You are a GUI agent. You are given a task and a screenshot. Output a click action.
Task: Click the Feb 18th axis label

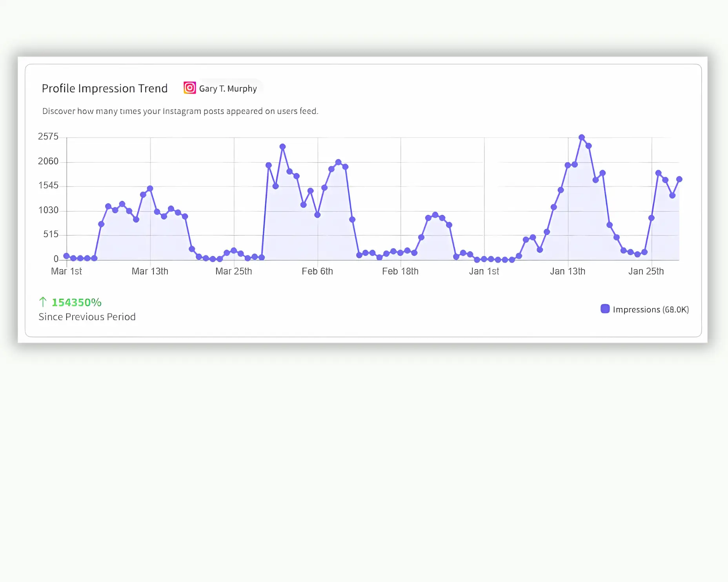coord(400,271)
